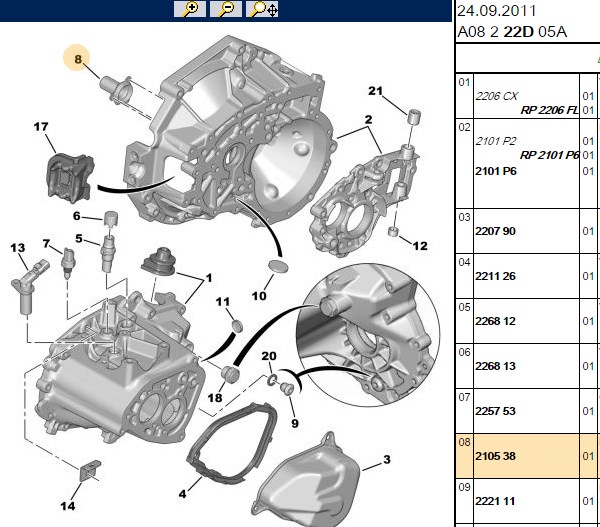600x527 pixels.
Task: Select callout number 17 in diagram
Action: (x=41, y=126)
